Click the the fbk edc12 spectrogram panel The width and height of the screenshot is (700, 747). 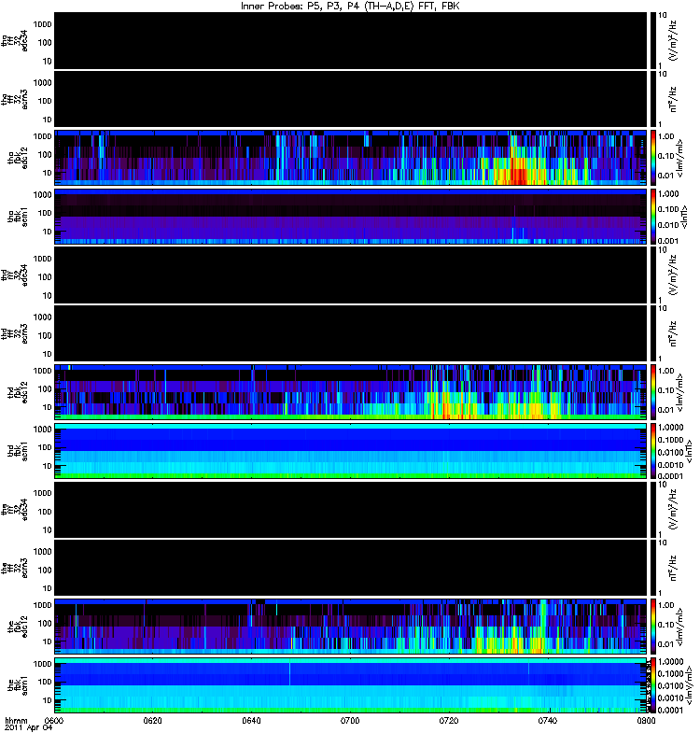tap(351, 627)
